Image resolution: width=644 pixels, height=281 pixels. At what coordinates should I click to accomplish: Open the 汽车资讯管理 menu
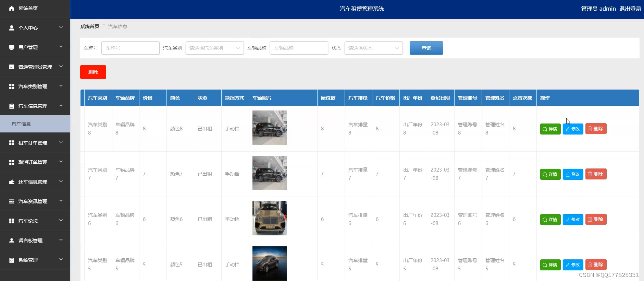click(x=35, y=201)
